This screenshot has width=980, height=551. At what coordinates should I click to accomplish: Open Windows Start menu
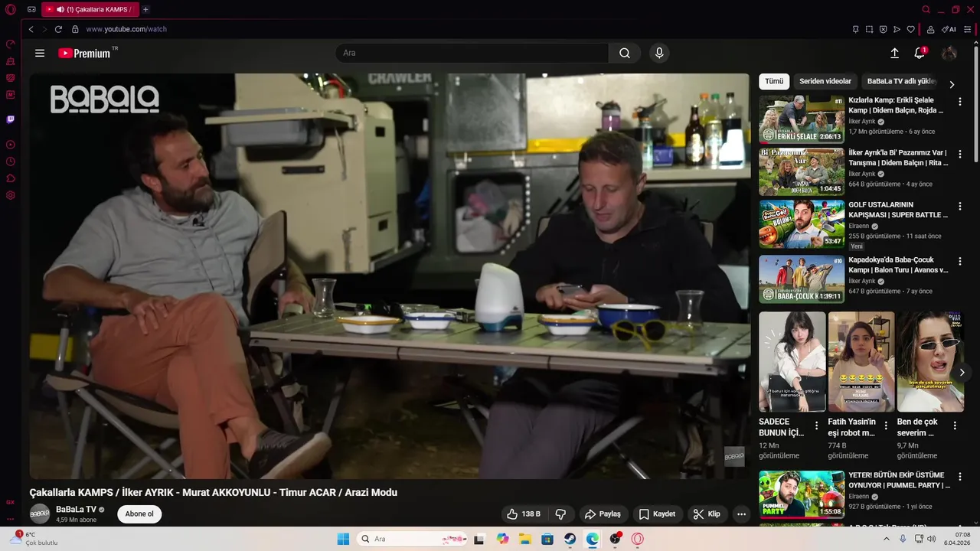343,539
